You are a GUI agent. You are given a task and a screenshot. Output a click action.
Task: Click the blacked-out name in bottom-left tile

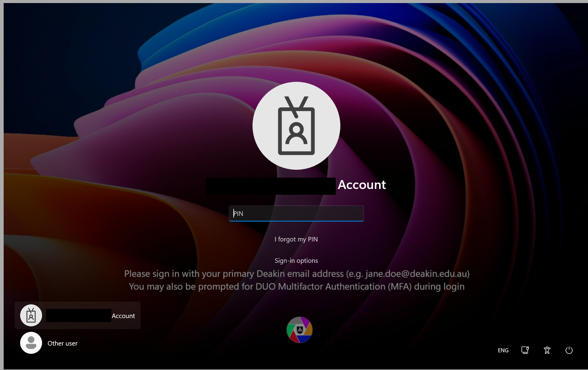78,315
